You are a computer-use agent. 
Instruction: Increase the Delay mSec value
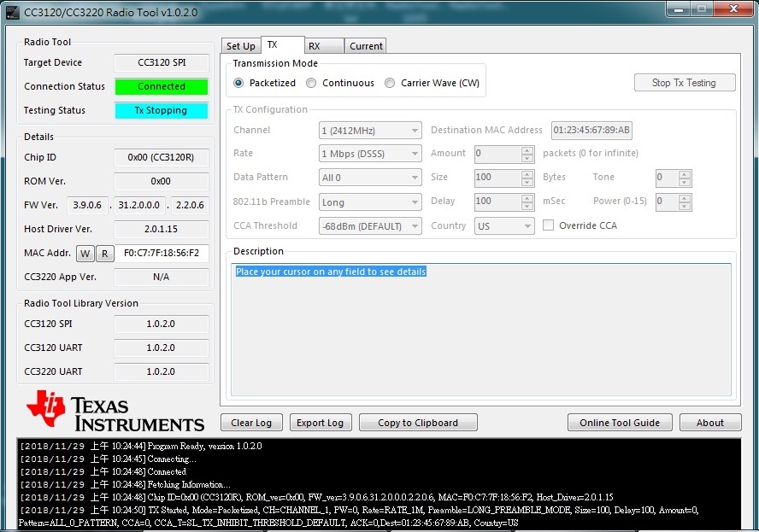(x=527, y=198)
